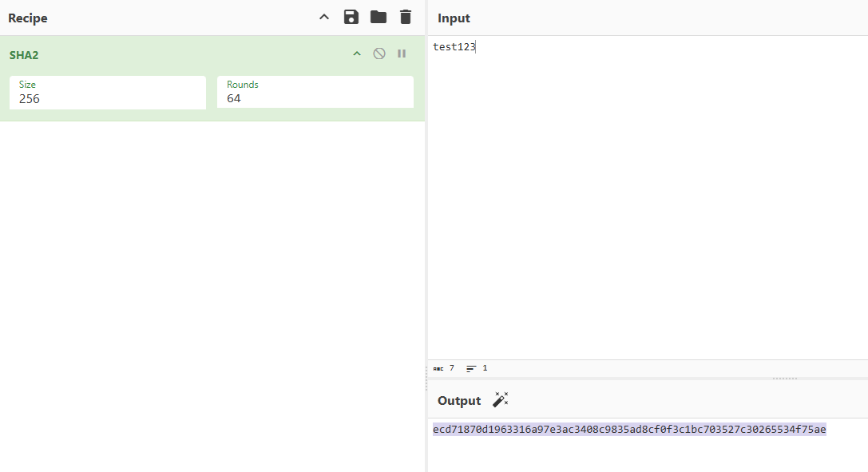Collapse the Recipe panel using its chevron

[x=323, y=16]
